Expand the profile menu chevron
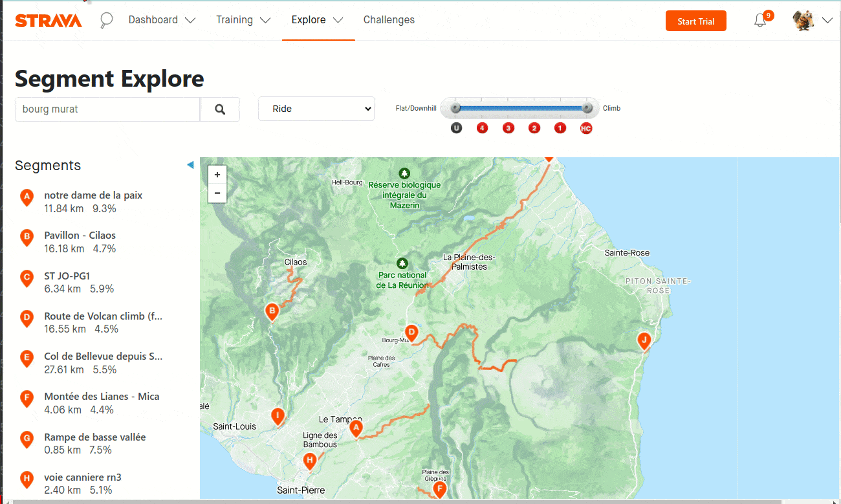 click(827, 21)
